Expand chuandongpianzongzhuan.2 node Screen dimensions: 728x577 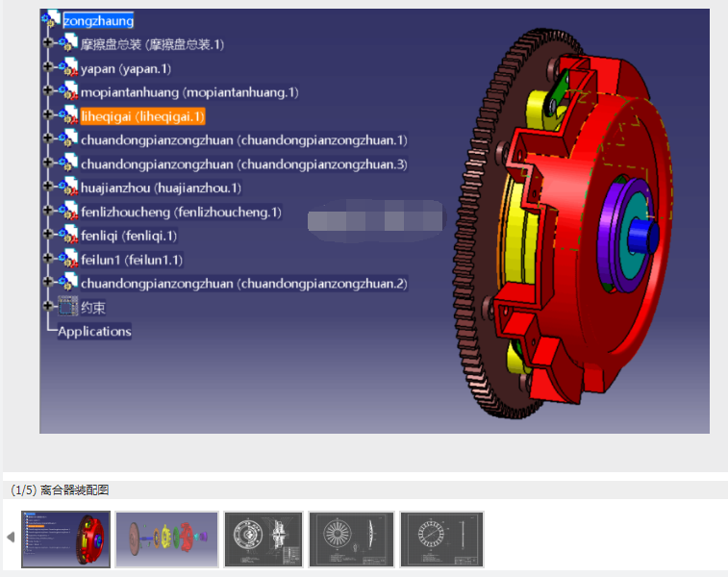pyautogui.click(x=48, y=282)
